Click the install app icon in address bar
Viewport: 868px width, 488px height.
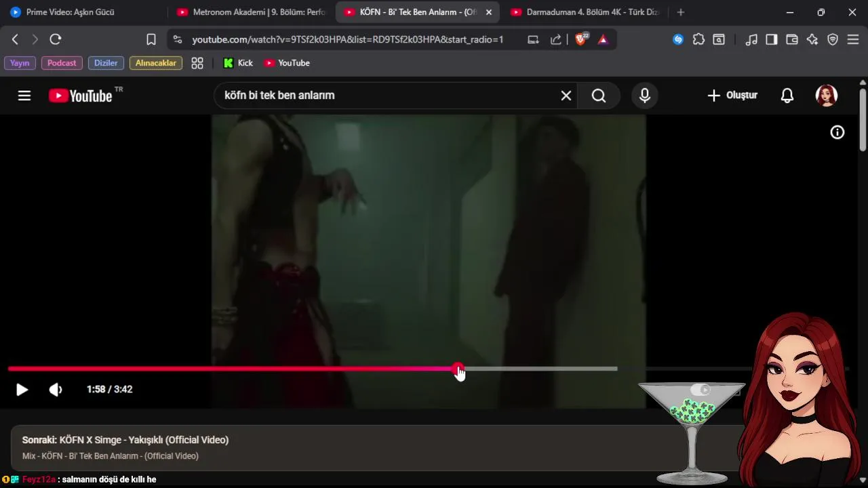pyautogui.click(x=534, y=39)
